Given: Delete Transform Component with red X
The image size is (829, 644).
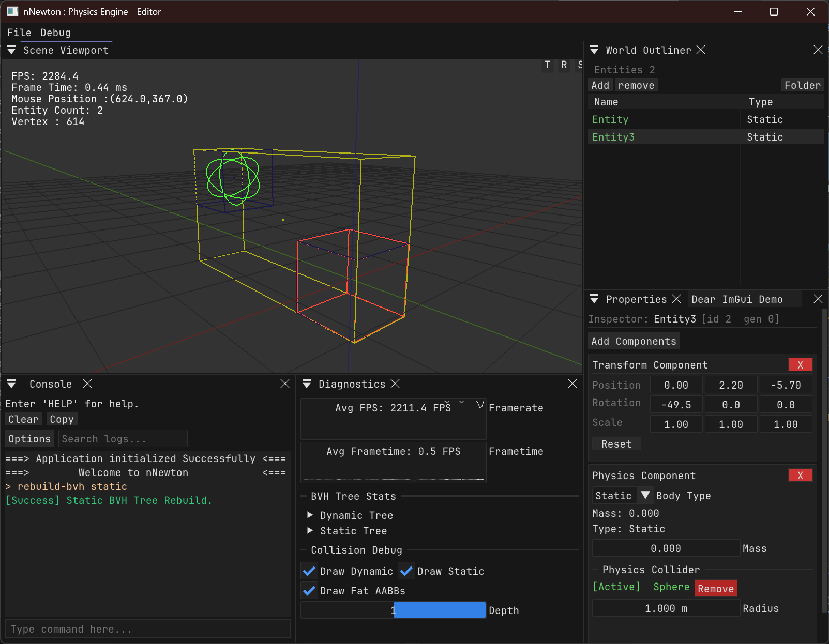Looking at the screenshot, I should [800, 365].
